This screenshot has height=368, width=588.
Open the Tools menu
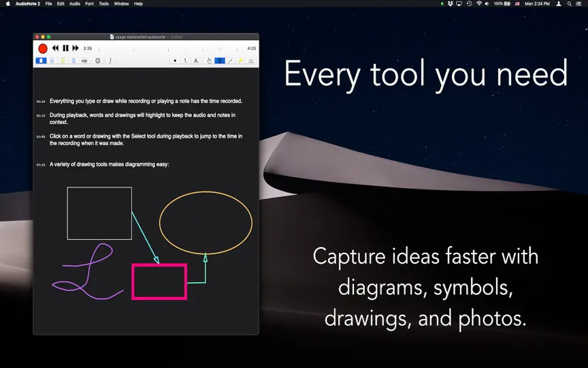pyautogui.click(x=104, y=4)
